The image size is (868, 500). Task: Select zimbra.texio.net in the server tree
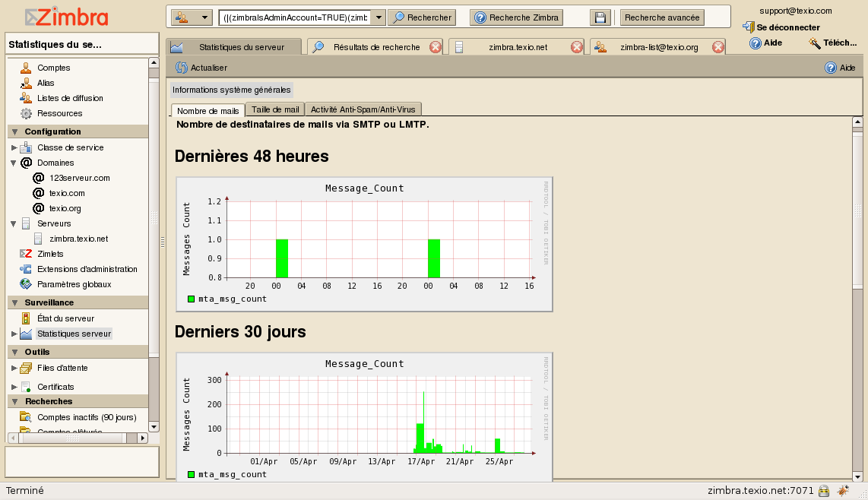click(78, 239)
